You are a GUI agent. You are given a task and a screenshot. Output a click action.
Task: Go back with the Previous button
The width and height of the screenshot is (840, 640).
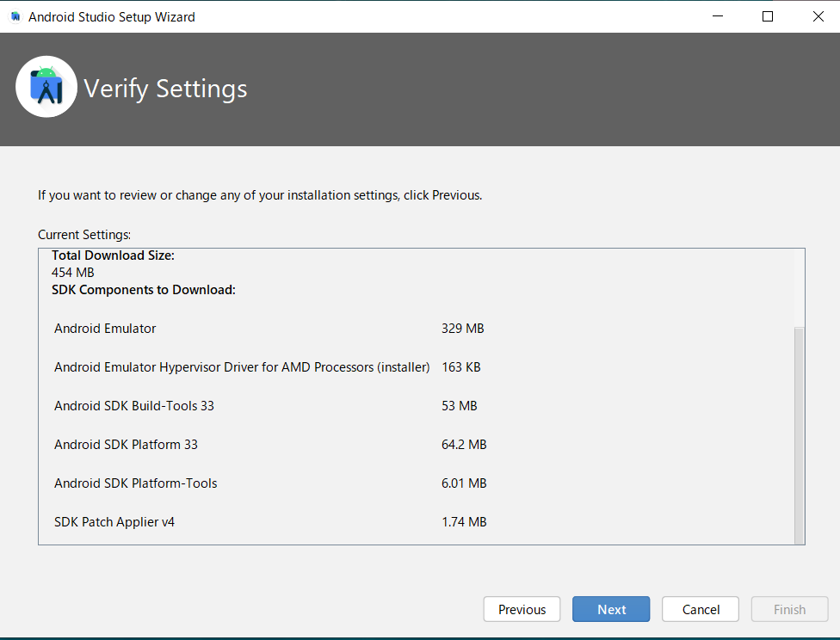click(x=522, y=609)
